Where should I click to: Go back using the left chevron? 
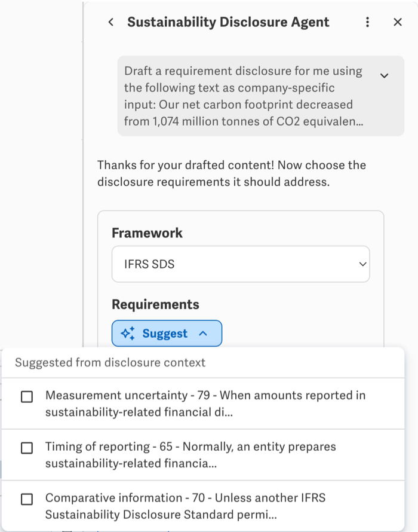click(110, 22)
